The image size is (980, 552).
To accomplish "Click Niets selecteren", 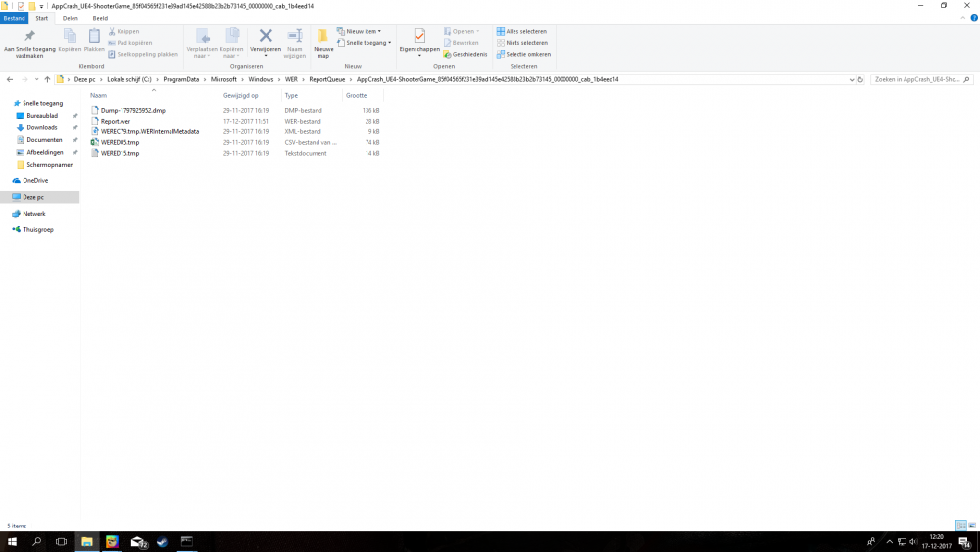I will pyautogui.click(x=522, y=43).
